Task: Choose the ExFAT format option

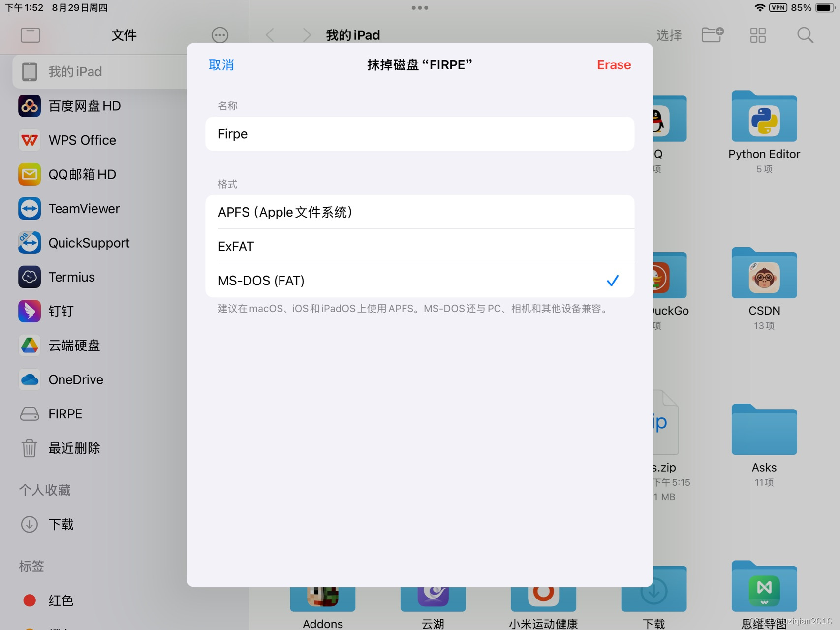Action: (x=420, y=246)
